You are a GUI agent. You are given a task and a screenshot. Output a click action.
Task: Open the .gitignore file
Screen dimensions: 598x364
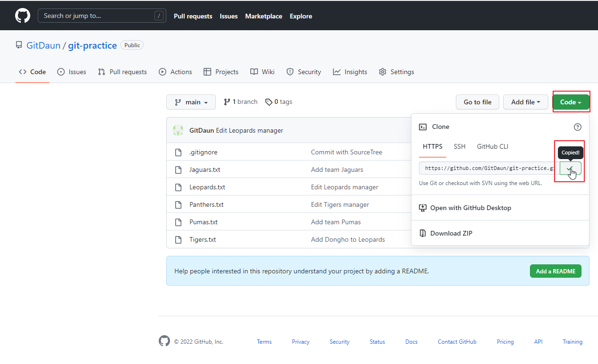203,152
